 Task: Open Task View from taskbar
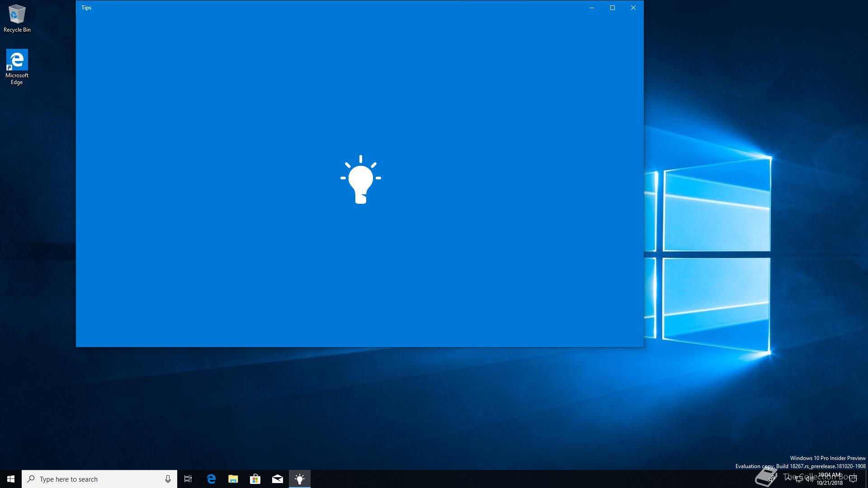tap(188, 479)
